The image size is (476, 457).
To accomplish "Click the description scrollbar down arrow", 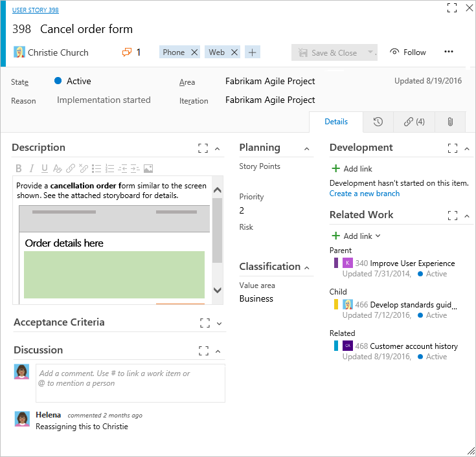I will (218, 290).
